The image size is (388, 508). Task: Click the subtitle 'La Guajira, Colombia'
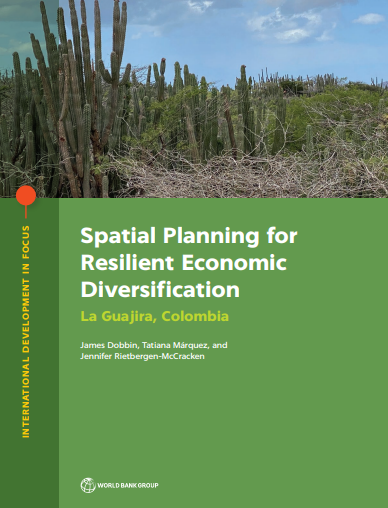155,316
